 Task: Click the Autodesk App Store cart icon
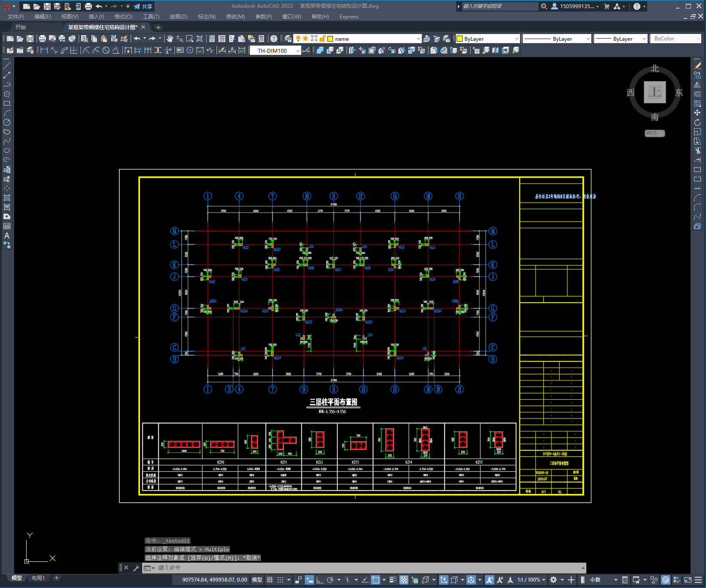point(606,6)
